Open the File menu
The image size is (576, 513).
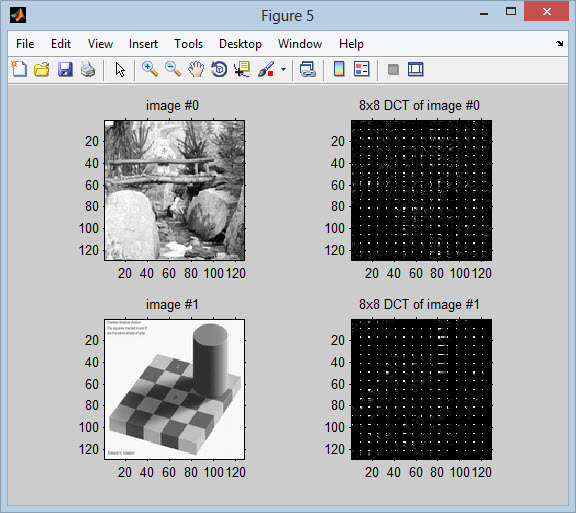pos(25,44)
